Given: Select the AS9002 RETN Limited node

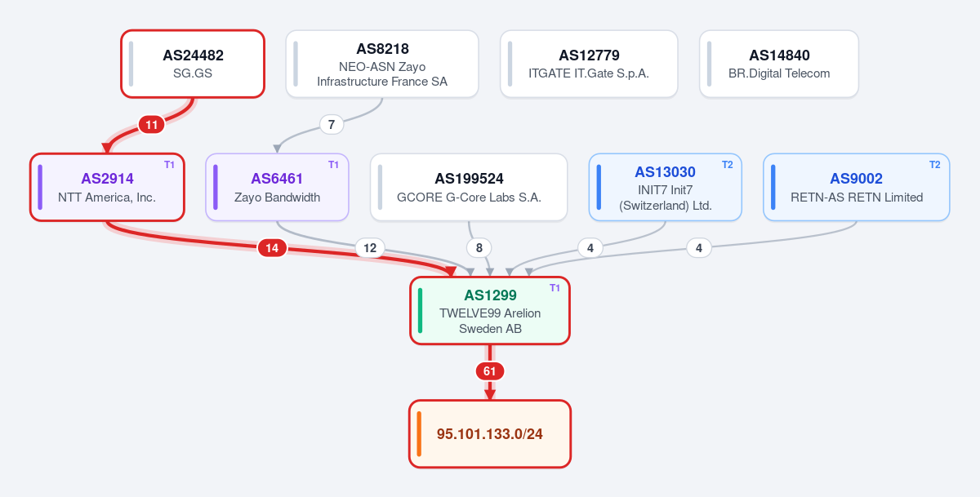Looking at the screenshot, I should click(x=856, y=187).
